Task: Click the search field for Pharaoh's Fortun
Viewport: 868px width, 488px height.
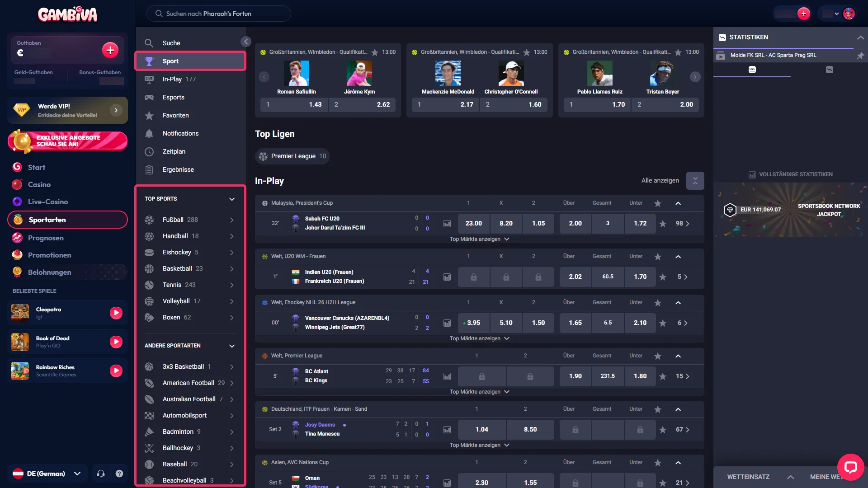Action: [219, 14]
